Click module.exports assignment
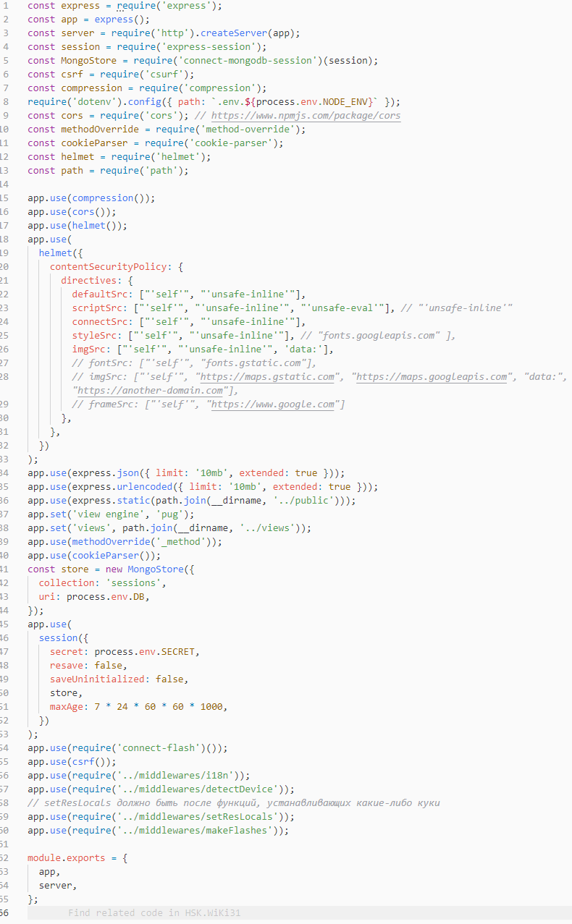 77,857
